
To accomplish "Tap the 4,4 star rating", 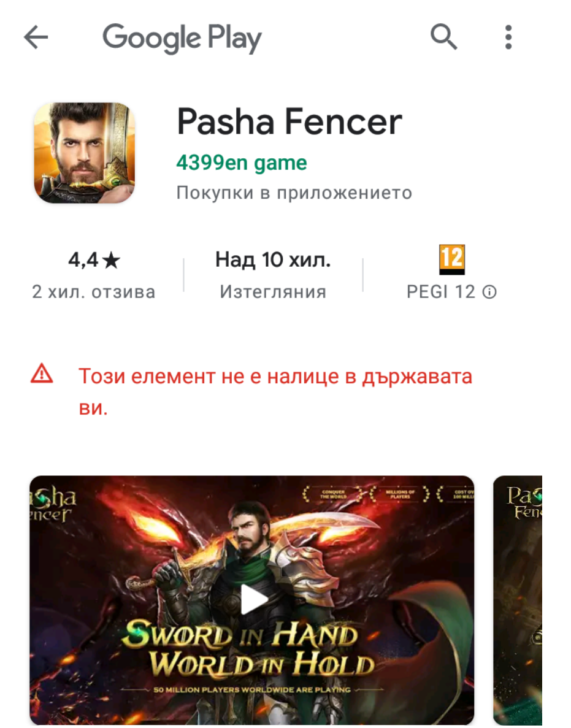I will (x=94, y=260).
